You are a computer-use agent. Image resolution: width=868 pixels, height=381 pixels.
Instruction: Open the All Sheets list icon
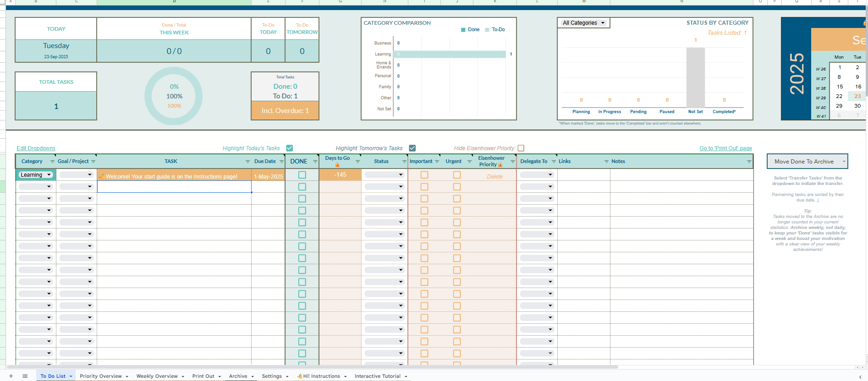coord(25,376)
